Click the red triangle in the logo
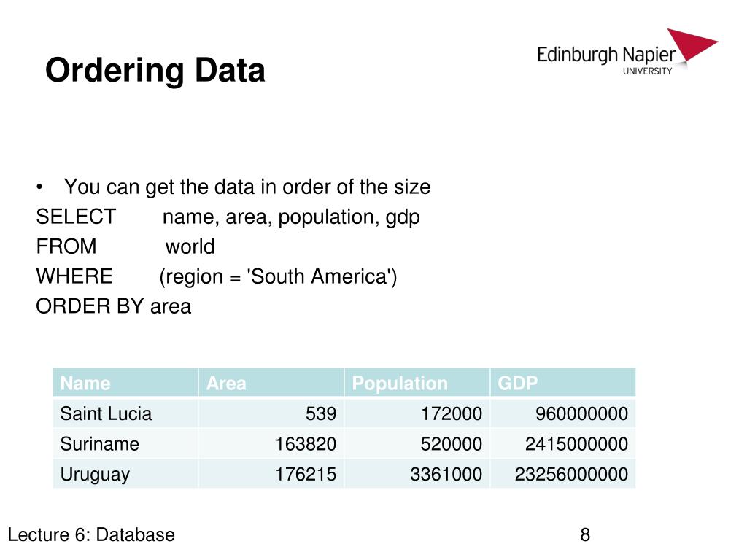This screenshot has height=560, width=747. (692, 44)
